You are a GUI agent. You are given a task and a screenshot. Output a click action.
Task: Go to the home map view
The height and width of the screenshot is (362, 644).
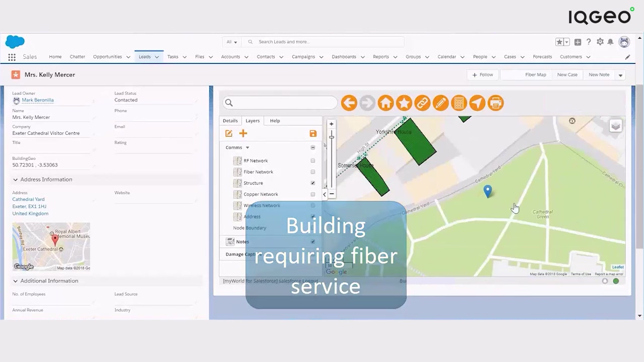click(385, 103)
